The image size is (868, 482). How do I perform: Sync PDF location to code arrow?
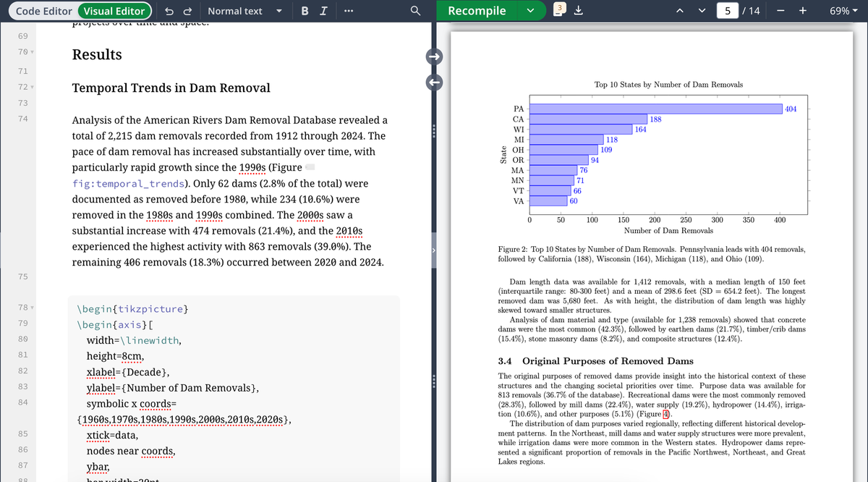[434, 82]
